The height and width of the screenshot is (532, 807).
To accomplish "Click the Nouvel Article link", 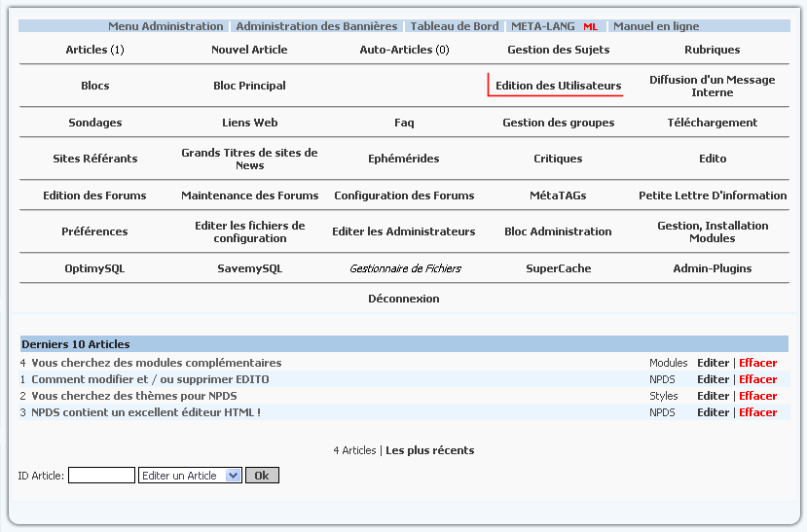I will coord(249,50).
